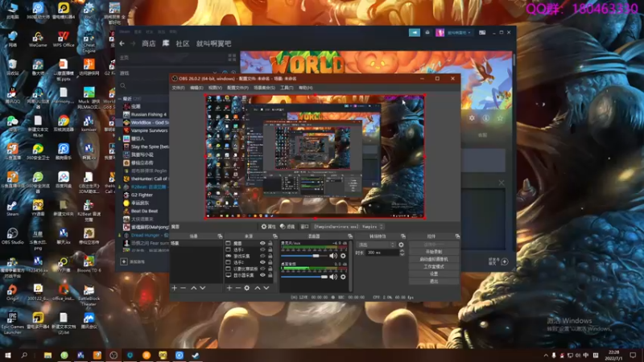This screenshot has width=644, height=362.
Task: Move source up in the sources list
Action: click(x=257, y=288)
